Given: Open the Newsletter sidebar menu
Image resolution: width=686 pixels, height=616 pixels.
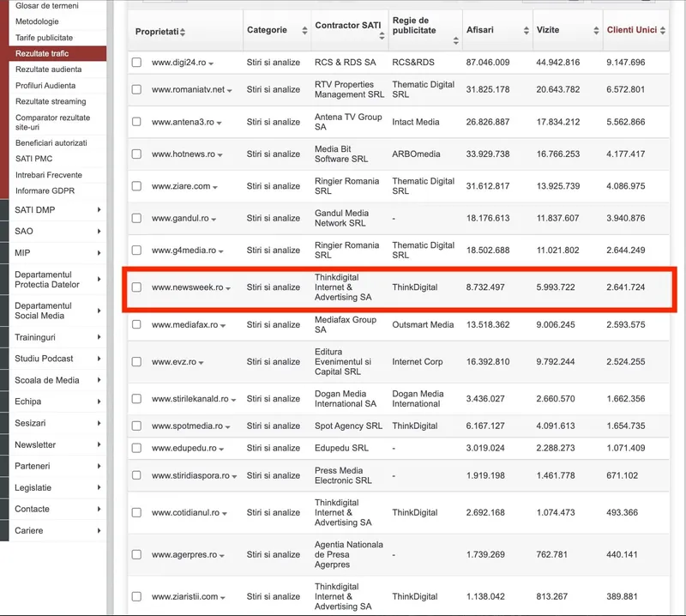Looking at the screenshot, I should (57, 444).
